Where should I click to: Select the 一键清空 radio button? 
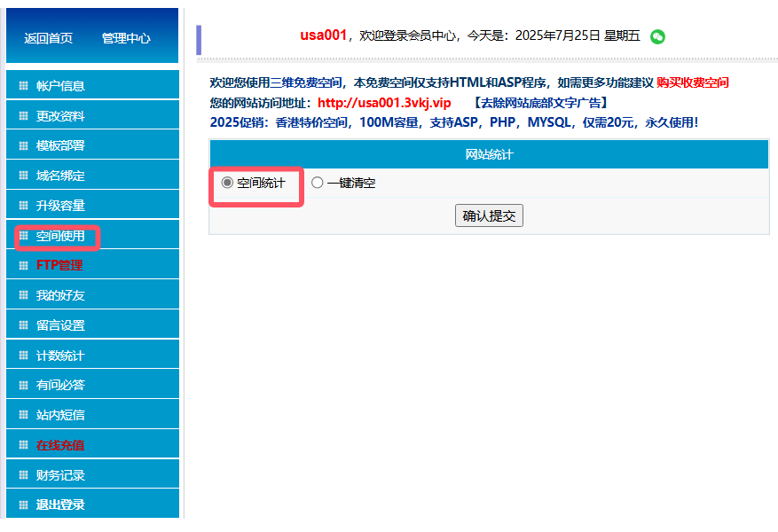[x=317, y=183]
